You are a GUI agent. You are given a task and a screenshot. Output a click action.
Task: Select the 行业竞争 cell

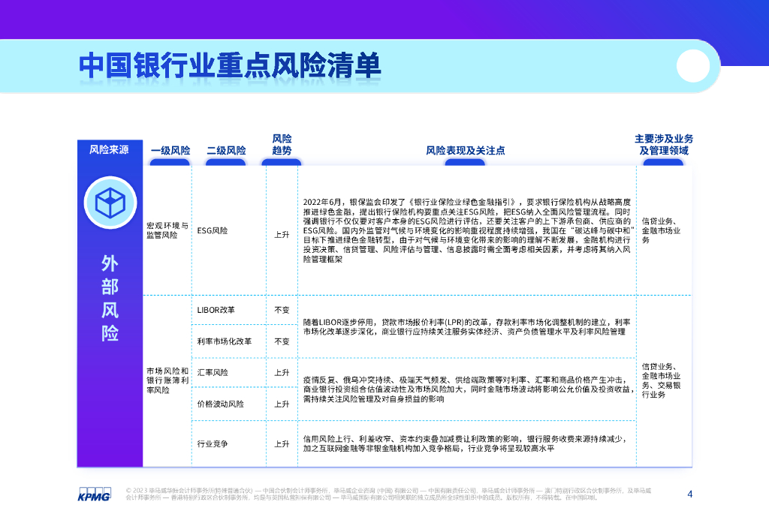point(213,443)
